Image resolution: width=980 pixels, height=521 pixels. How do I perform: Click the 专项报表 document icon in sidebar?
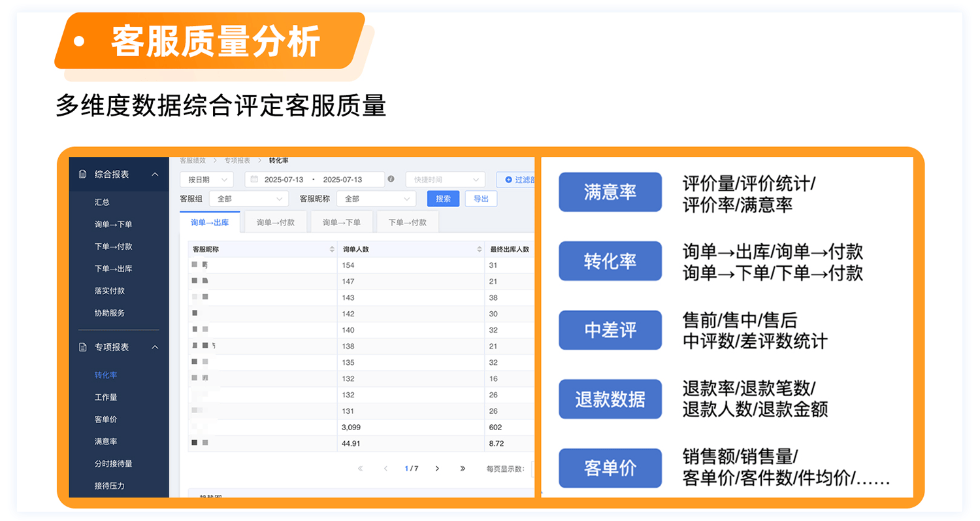[82, 347]
